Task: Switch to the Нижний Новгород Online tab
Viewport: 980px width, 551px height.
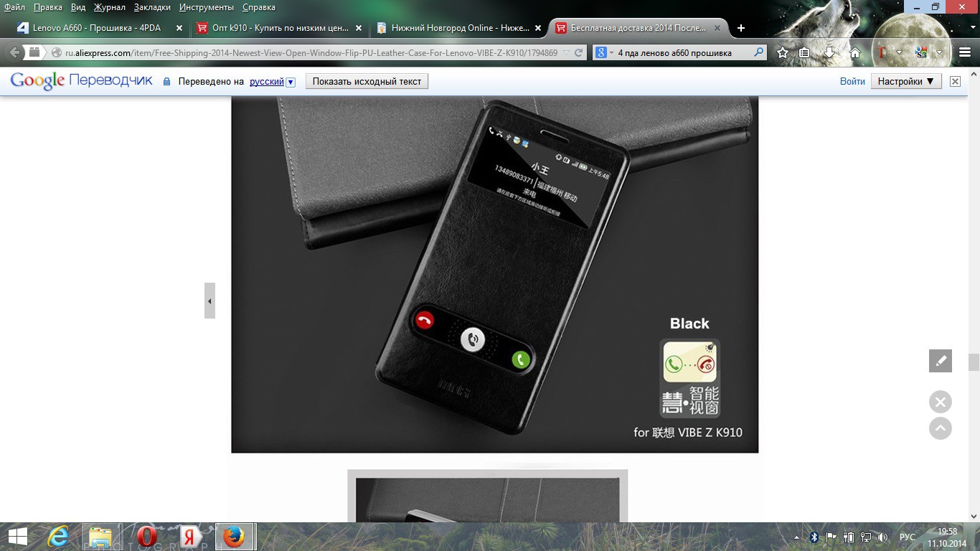Action: [459, 28]
